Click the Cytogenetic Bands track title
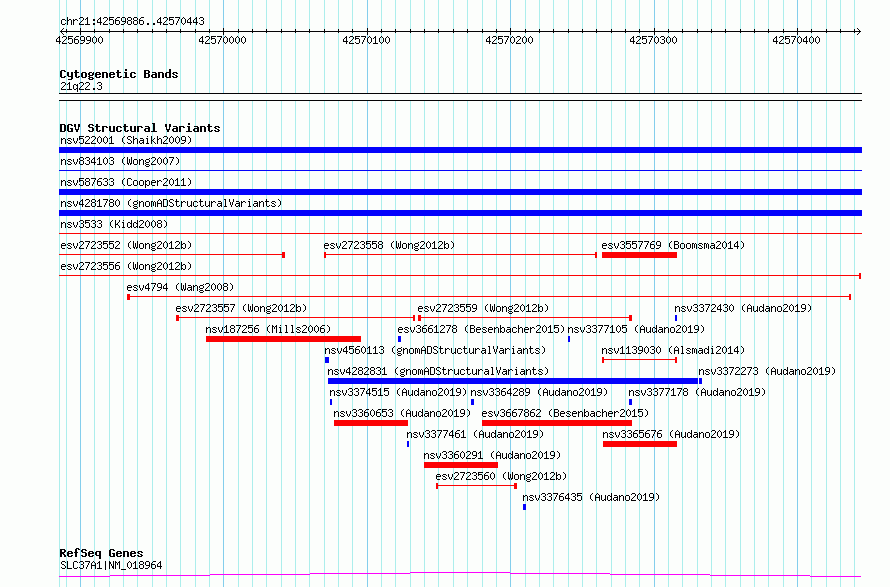The height and width of the screenshot is (587, 890). point(119,74)
